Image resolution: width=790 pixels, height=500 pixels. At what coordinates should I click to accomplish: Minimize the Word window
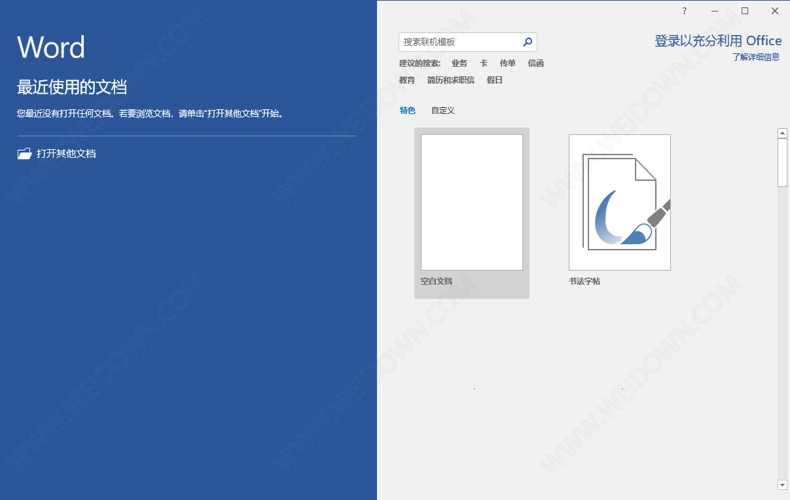[714, 11]
